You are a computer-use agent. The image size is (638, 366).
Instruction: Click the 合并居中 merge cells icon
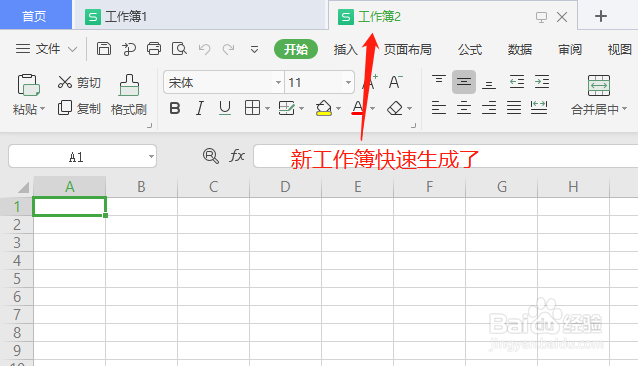pos(599,85)
